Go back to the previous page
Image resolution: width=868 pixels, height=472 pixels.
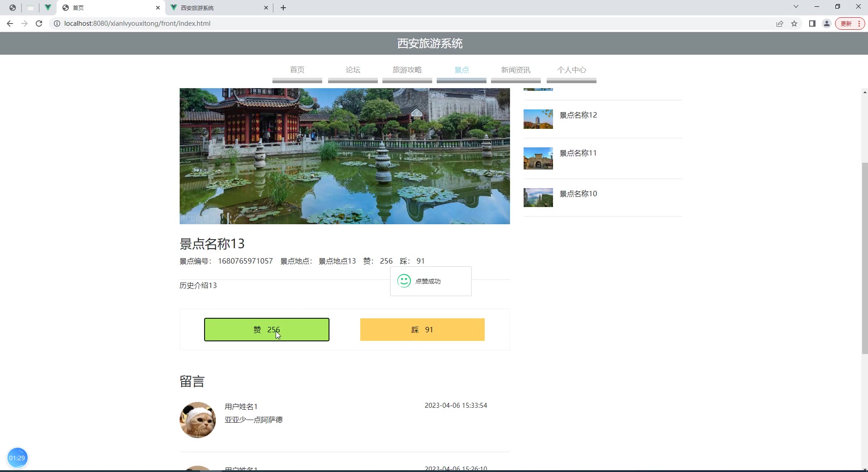(10, 24)
